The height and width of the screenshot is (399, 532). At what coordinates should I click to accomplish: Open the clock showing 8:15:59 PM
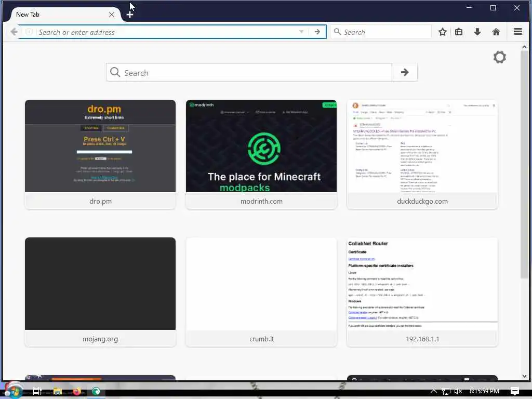484,391
